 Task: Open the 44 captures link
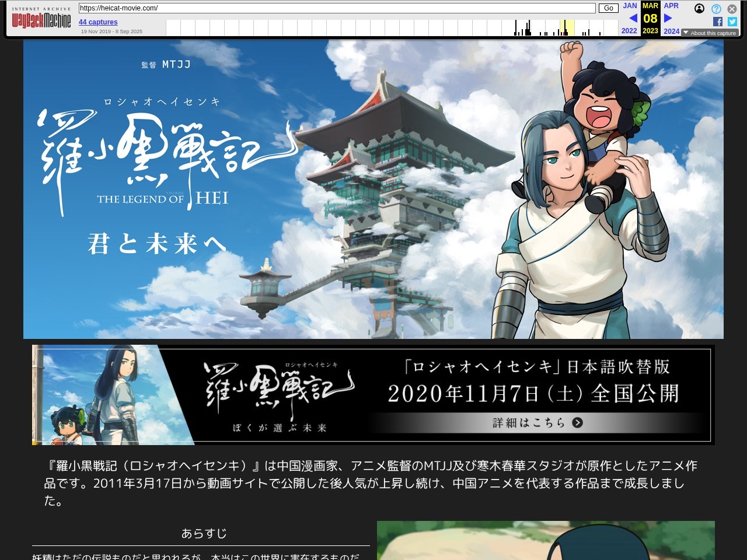click(x=98, y=22)
